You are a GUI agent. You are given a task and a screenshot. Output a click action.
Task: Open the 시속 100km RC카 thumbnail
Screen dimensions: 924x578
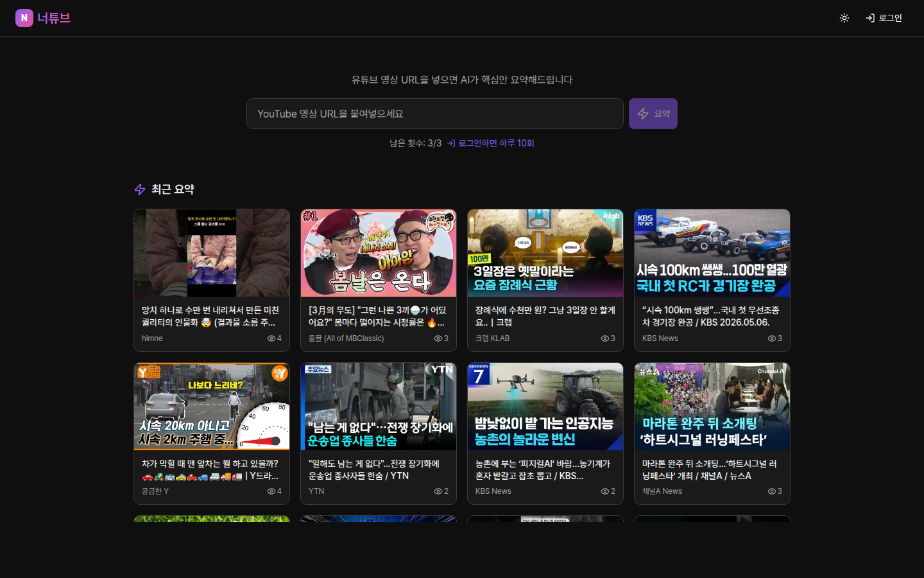point(712,253)
